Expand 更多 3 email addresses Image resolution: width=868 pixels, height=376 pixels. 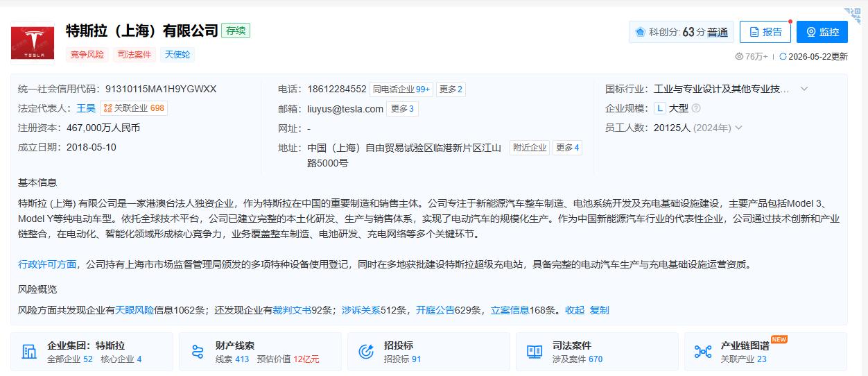(403, 109)
